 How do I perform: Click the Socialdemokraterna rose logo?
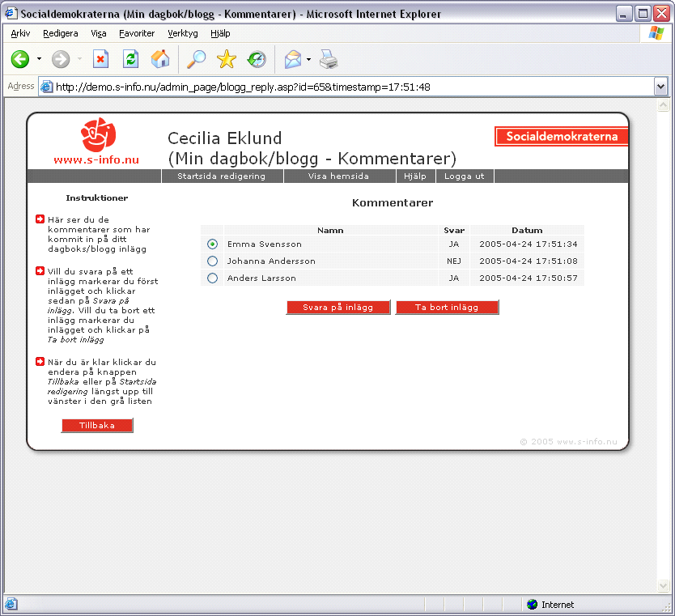(98, 134)
